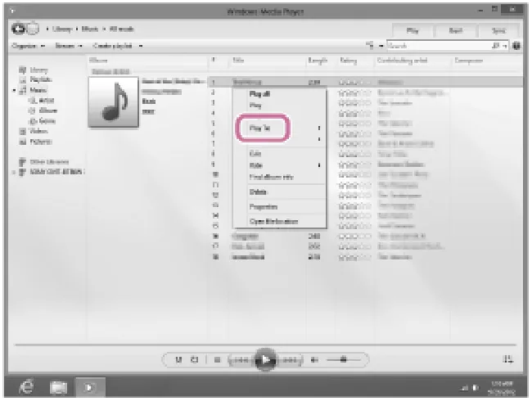Open the Play tab
This screenshot has width=532, height=401.
coord(413,30)
